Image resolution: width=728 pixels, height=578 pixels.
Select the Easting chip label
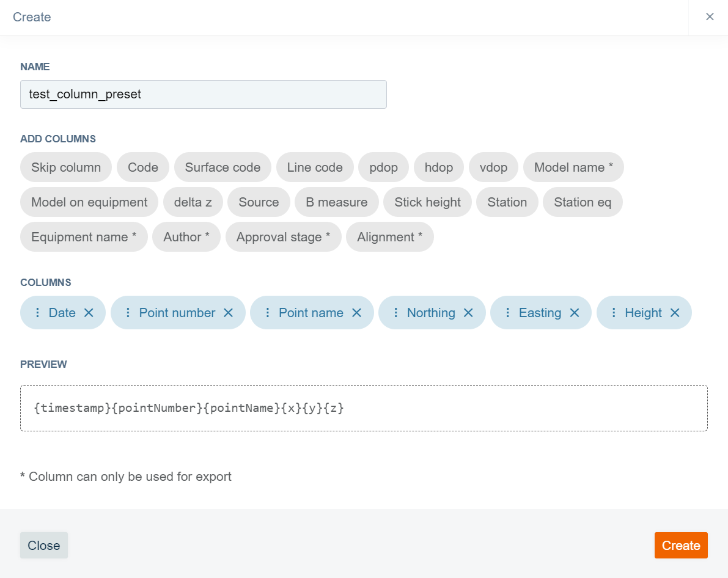click(x=540, y=313)
